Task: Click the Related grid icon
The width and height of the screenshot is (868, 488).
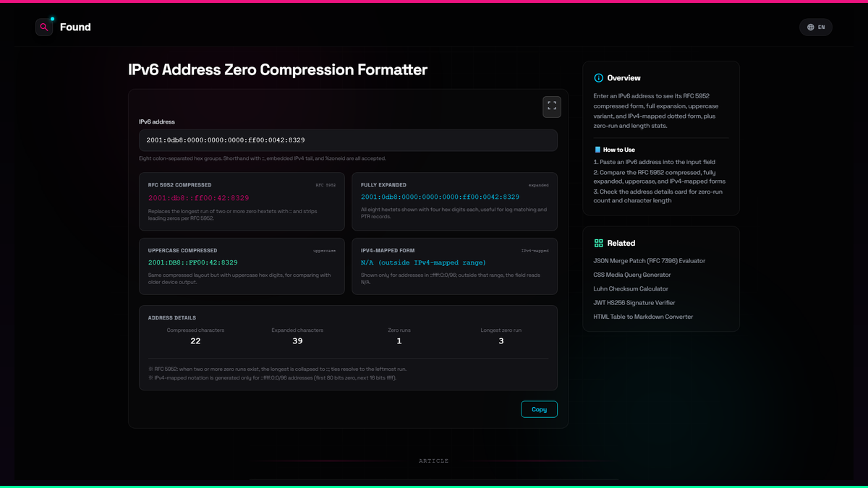Action: [598, 244]
